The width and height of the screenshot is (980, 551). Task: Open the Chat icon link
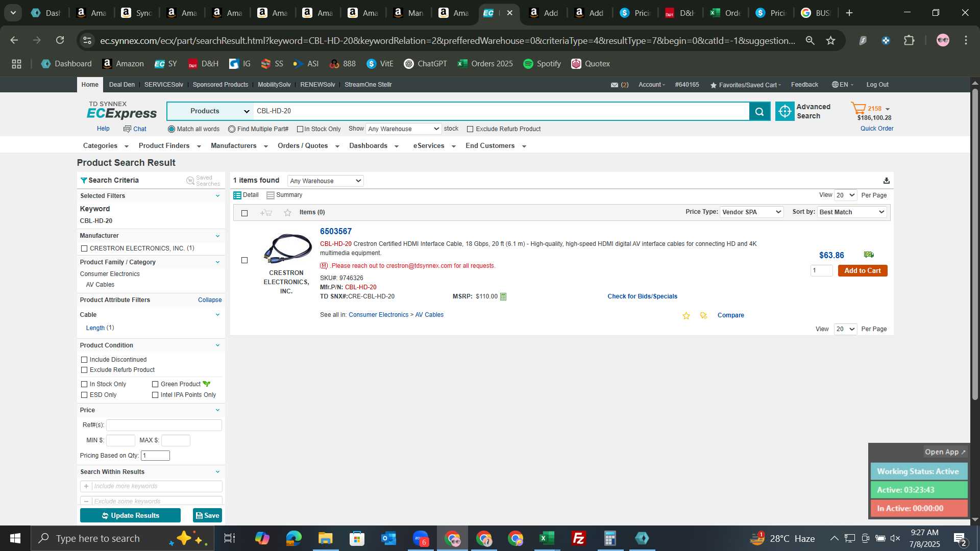point(135,129)
